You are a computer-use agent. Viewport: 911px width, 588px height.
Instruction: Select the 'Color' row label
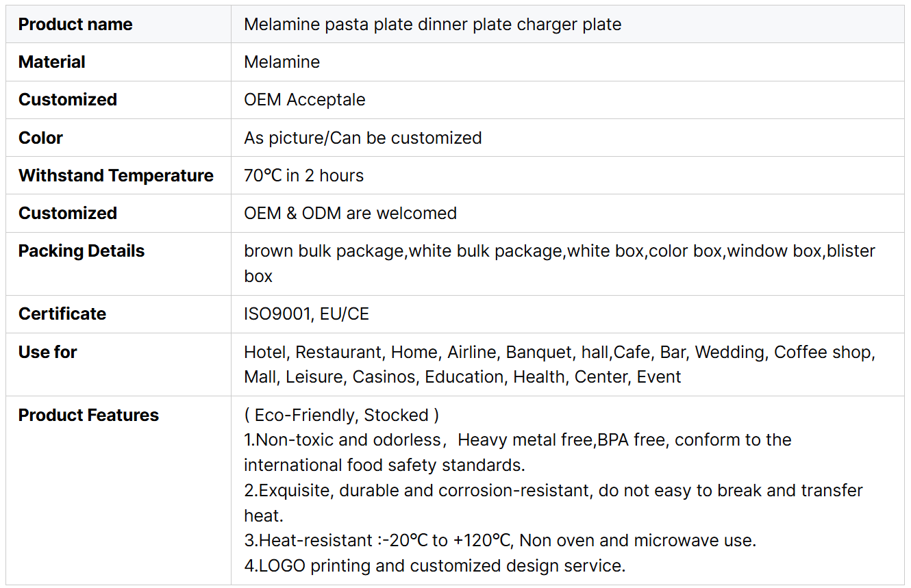(x=40, y=138)
